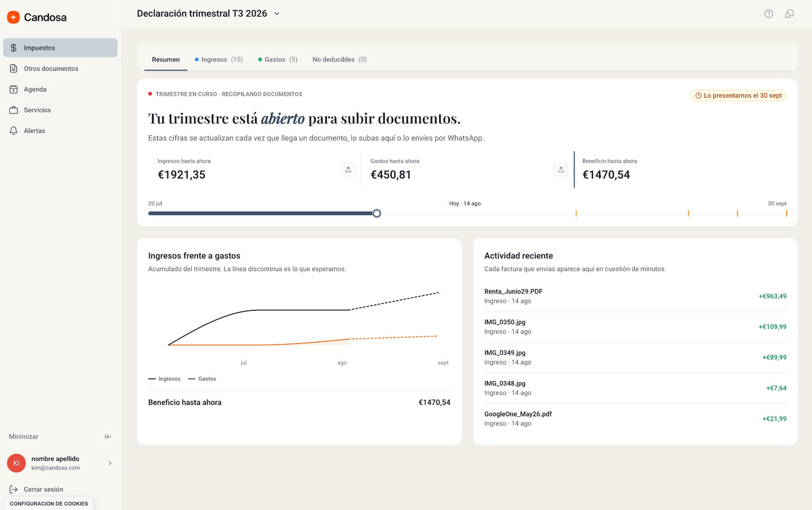Click the €450,81 expenses value
The image size is (812, 510).
[391, 175]
